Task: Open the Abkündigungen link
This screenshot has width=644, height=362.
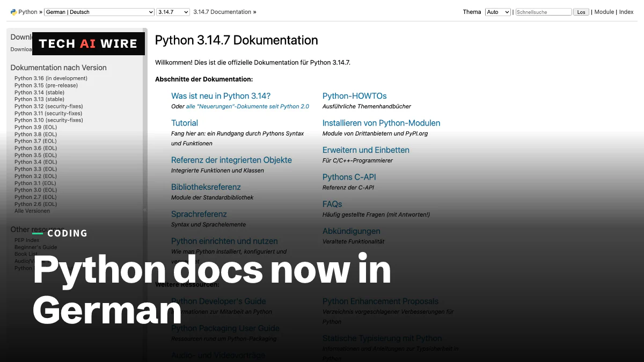Action: click(352, 231)
